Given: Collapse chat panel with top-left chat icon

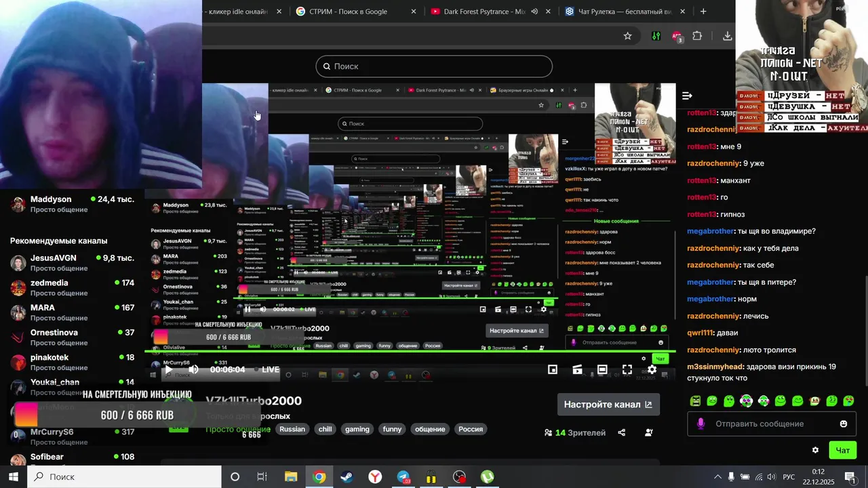Looking at the screenshot, I should click(687, 96).
